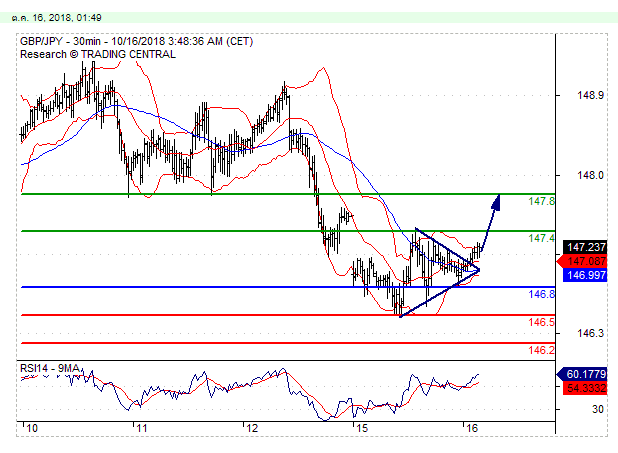This screenshot has height=453, width=618.
Task: Select the date marker 11 on time axis
Action: [x=142, y=428]
